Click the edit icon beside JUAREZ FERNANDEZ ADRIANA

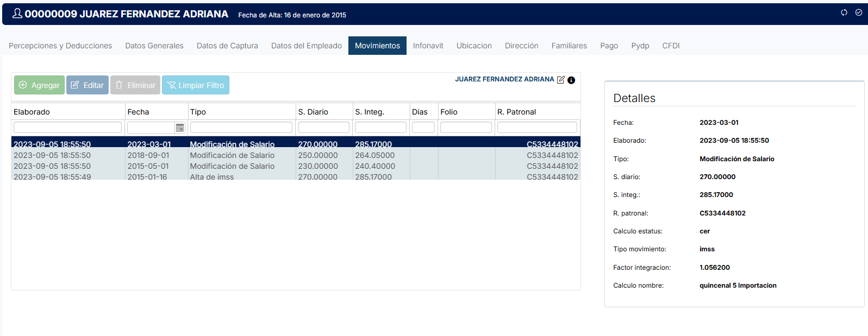pos(561,80)
